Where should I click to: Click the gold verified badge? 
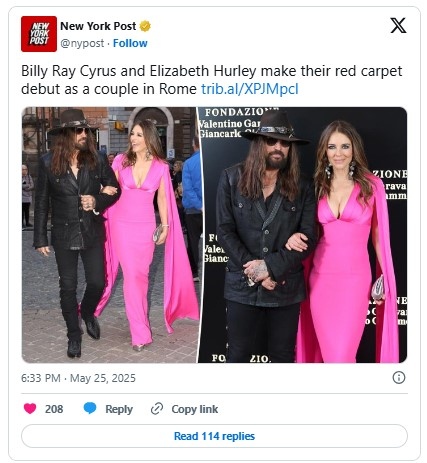[145, 26]
